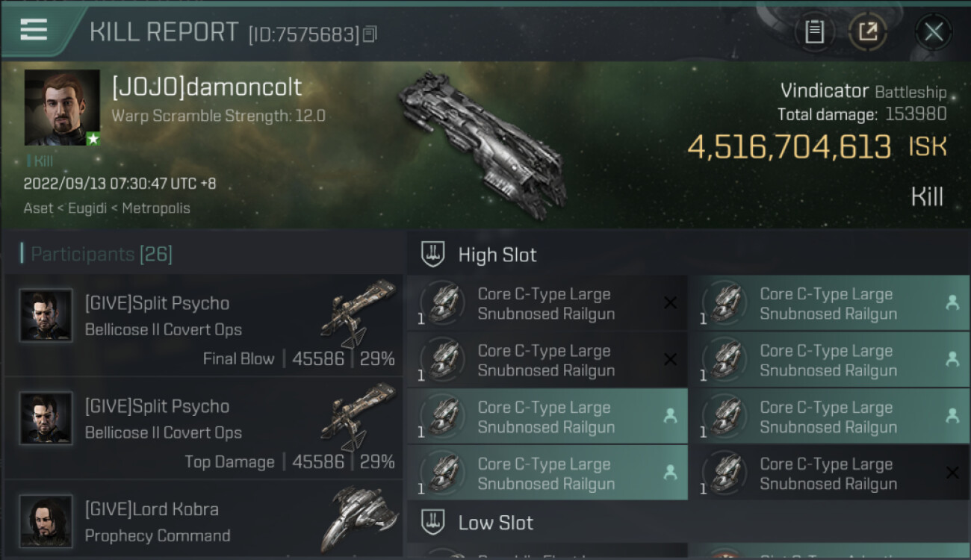Viewport: 971px width, 560px height.
Task: Open the clipboard notes icon at top right
Action: [x=814, y=31]
